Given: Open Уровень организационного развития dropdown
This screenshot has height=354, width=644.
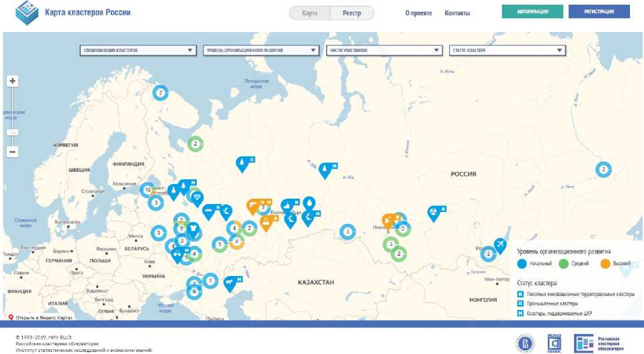Looking at the screenshot, I should [x=261, y=50].
